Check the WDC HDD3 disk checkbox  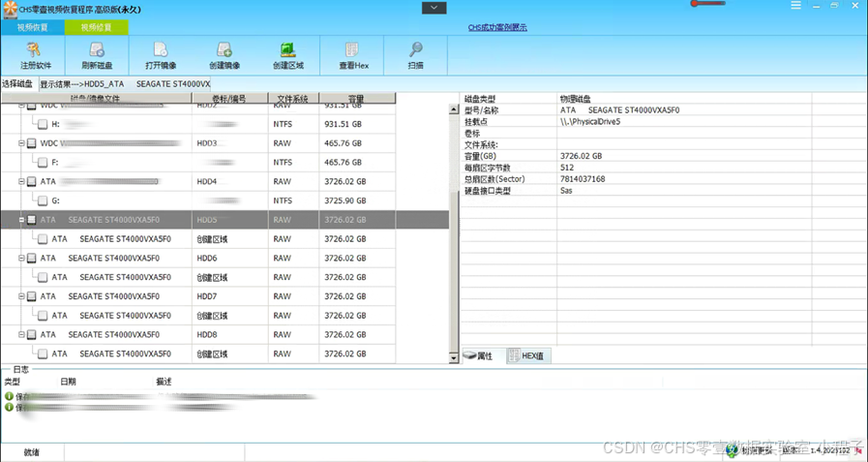click(32, 143)
